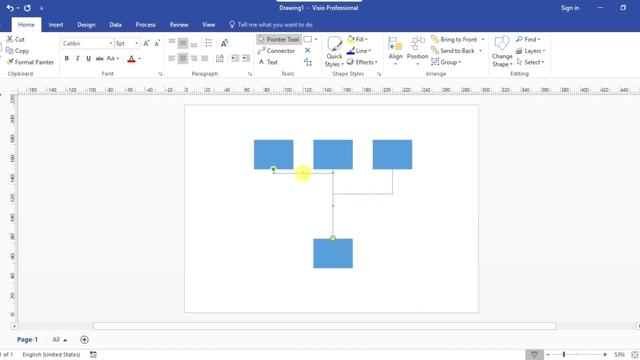Set text to align bottom
The width and height of the screenshot is (640, 360).
(194, 43)
